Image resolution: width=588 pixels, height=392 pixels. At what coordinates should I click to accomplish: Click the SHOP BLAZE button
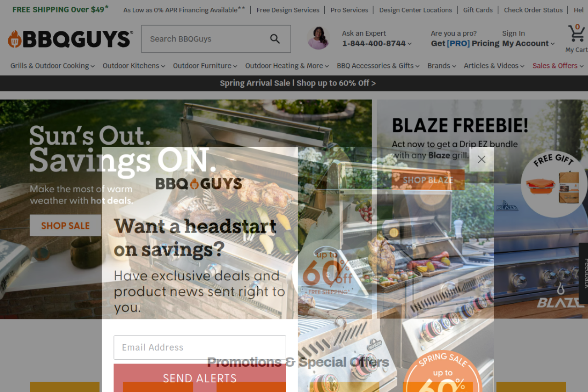[428, 180]
